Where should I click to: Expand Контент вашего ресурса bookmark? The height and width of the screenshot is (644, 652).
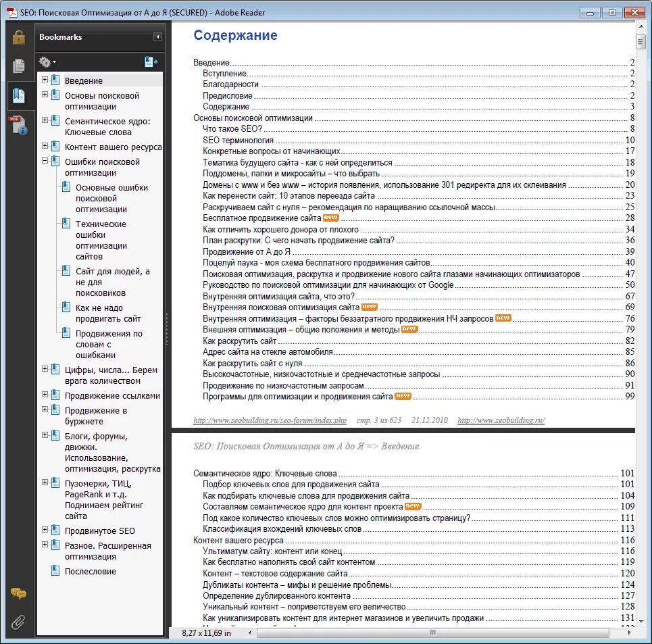coord(45,146)
